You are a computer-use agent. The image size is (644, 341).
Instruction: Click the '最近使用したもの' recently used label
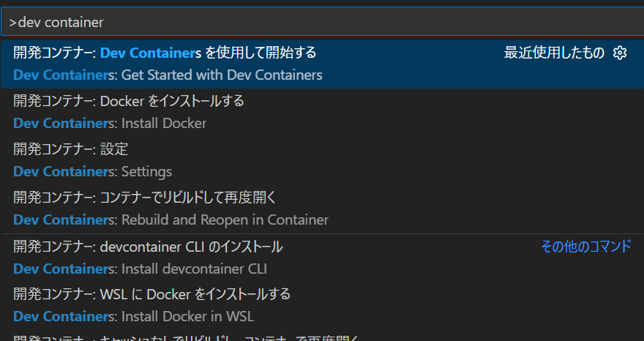(x=554, y=53)
